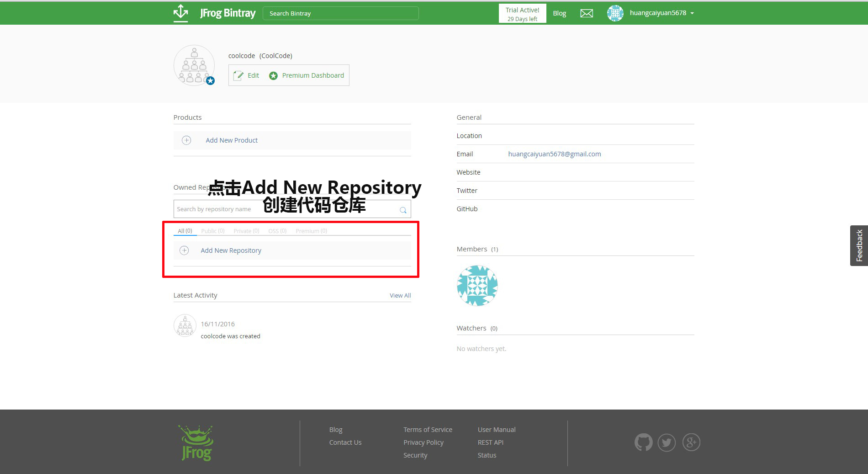Click the JFrog Bintray download logo icon
This screenshot has width=868, height=474.
point(181,13)
